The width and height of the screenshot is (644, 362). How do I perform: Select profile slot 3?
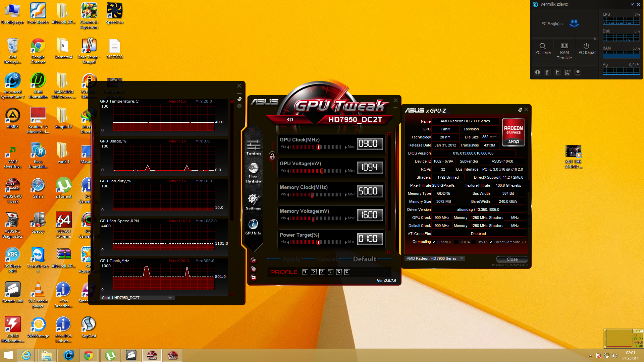click(322, 272)
